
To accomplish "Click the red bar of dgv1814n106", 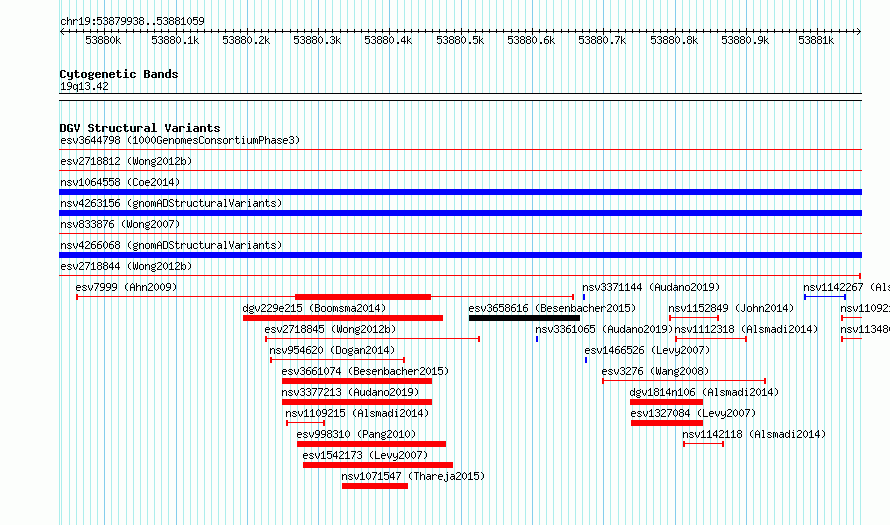I will [x=666, y=402].
